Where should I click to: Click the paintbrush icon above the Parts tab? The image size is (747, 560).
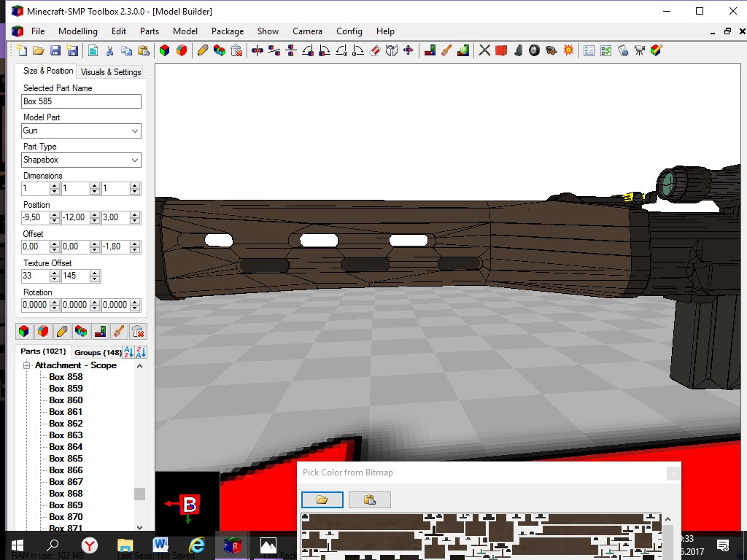coord(119,331)
